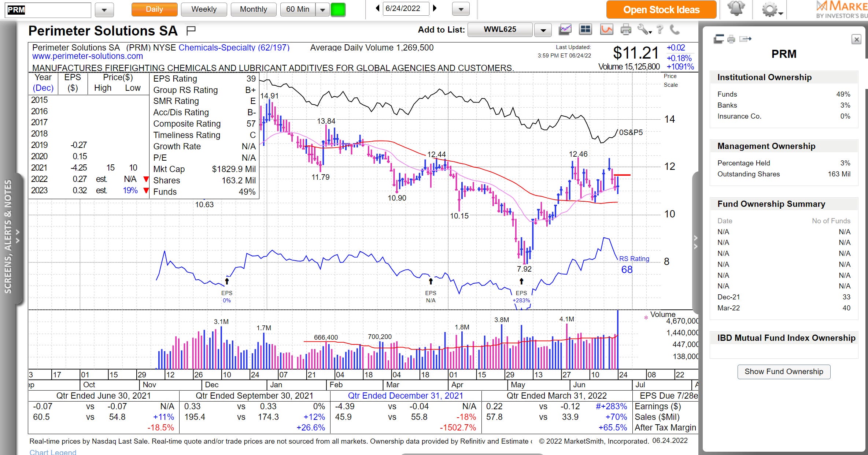Click the Dec-21 fund count row
The image size is (868, 455).
pyautogui.click(x=784, y=297)
